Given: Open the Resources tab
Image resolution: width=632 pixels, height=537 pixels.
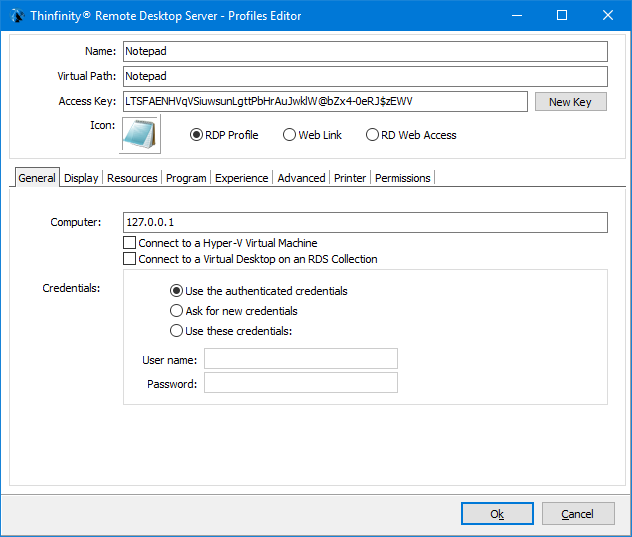Looking at the screenshot, I should point(132,178).
